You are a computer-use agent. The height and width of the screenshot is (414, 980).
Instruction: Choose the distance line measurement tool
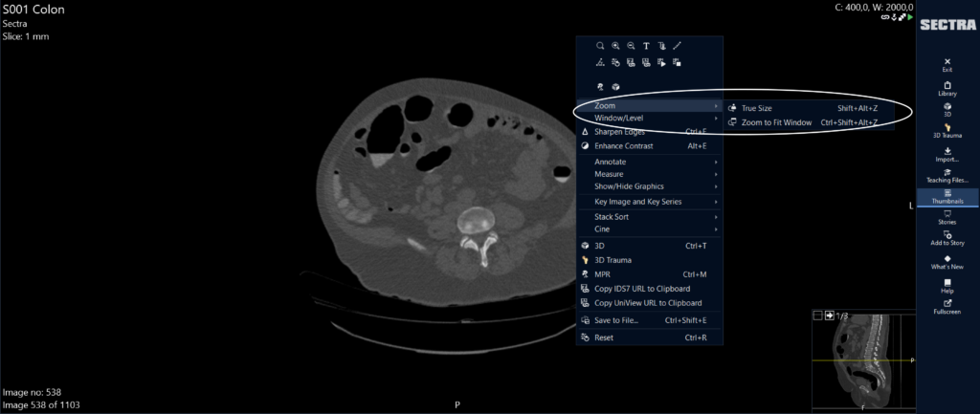click(677, 46)
